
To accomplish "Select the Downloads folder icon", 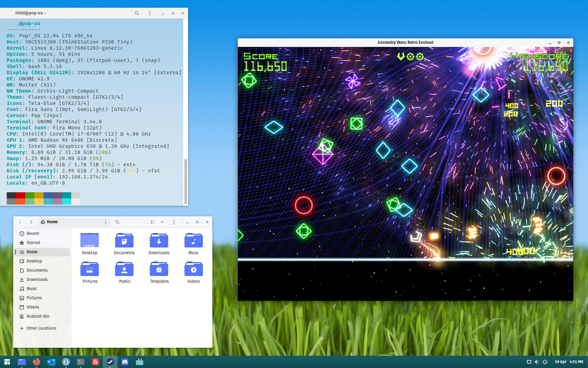I will [x=159, y=240].
